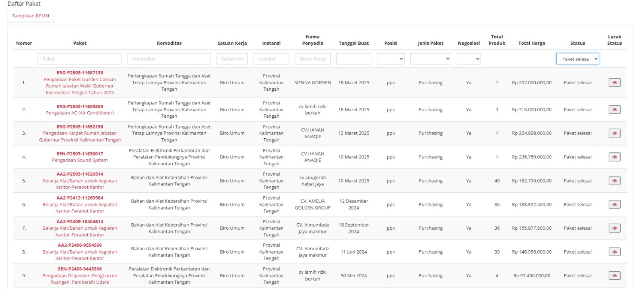Open package link AA2-P2503-11626514

(x=80, y=174)
